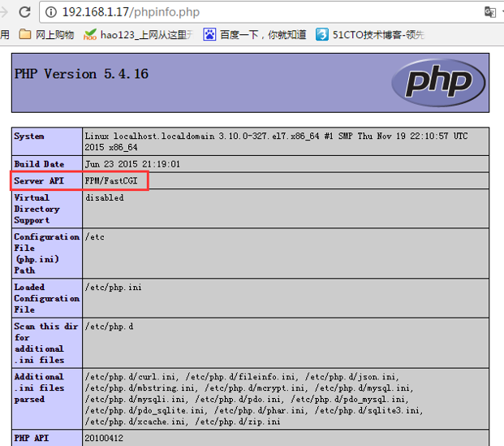Click the browser reload icon
Screen dimensions: 504x446
click(24, 12)
